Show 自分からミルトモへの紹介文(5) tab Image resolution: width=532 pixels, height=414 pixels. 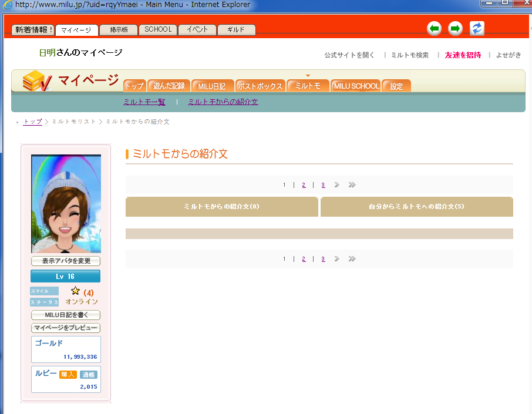click(x=416, y=207)
